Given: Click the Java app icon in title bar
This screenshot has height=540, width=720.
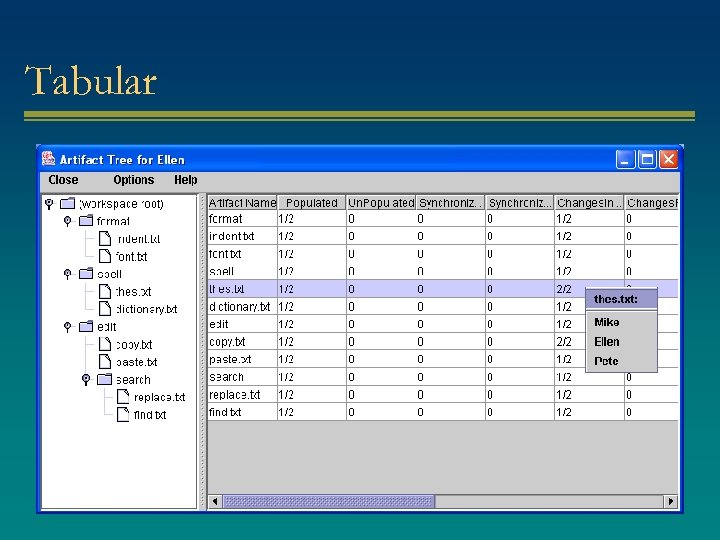Looking at the screenshot, I should click(48, 159).
